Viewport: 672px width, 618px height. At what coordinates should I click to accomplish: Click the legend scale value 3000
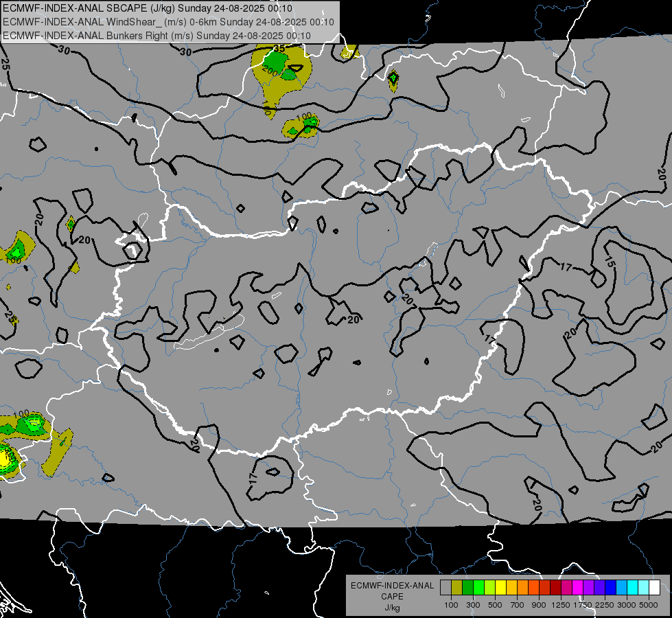click(x=627, y=605)
